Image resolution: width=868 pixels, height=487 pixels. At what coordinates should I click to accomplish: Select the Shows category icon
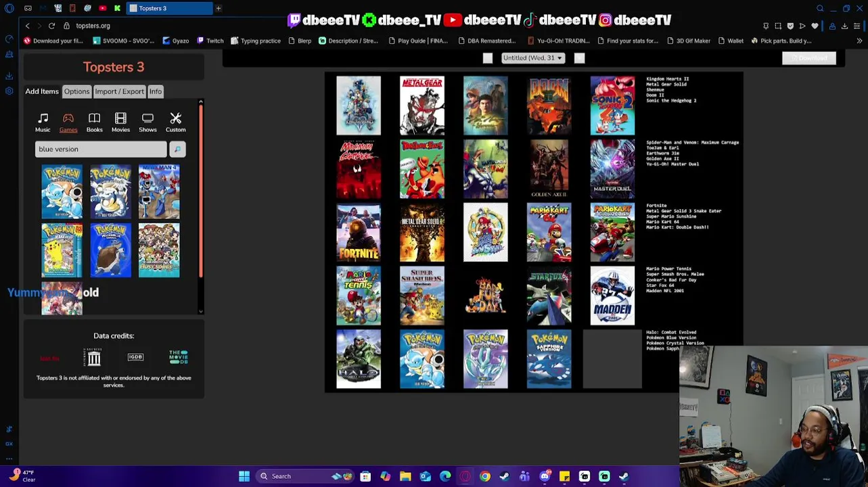tap(147, 122)
